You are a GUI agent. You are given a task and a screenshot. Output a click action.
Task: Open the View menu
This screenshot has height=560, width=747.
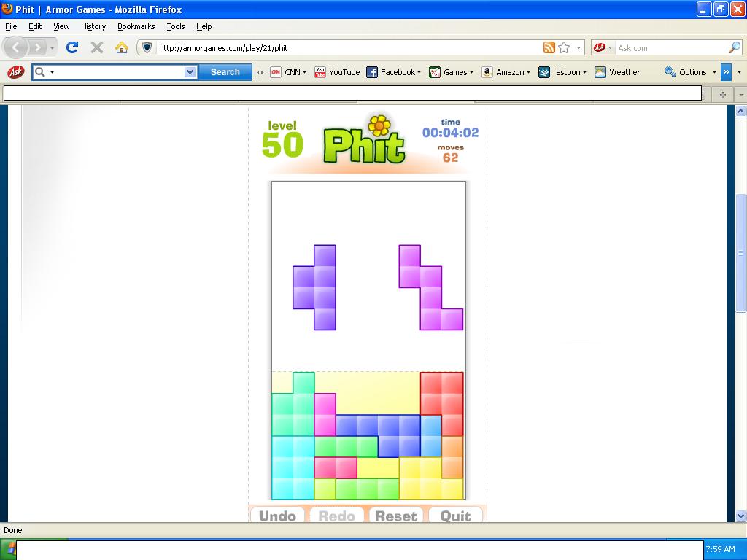coord(61,26)
